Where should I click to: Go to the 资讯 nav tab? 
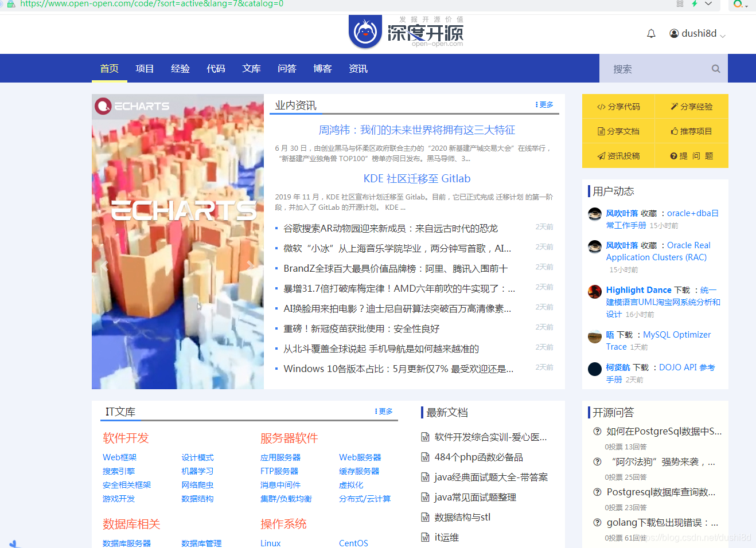358,69
